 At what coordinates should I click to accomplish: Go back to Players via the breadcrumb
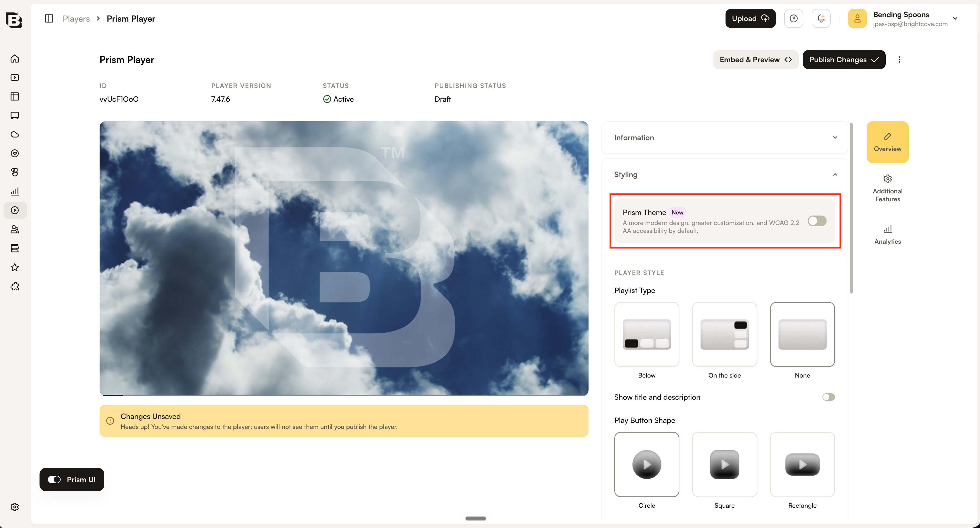(76, 19)
